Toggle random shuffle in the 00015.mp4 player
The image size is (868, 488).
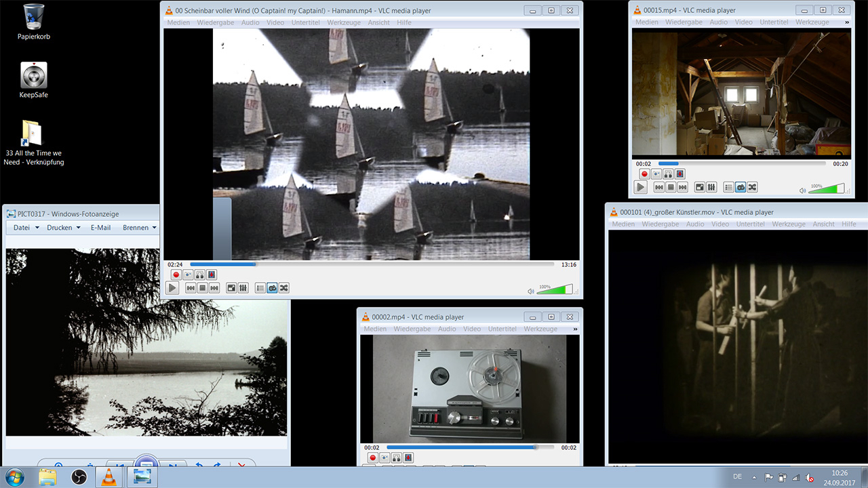tap(752, 187)
